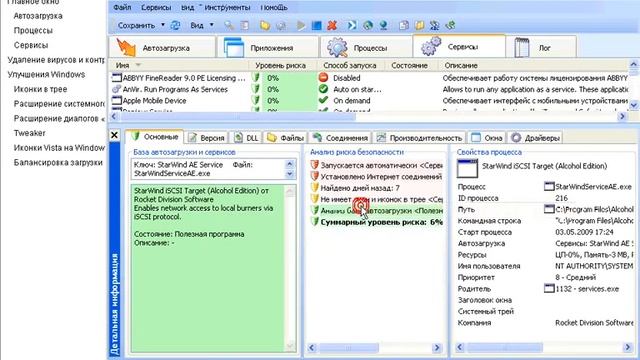Viewport: 640px width, 360px height.
Task: Click the blue globe on stand toolbar icon
Action: click(x=383, y=25)
